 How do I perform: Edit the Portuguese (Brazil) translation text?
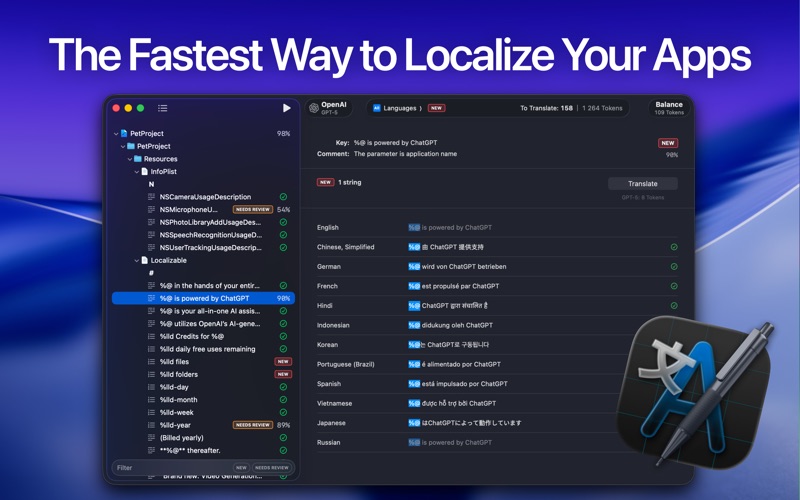click(x=455, y=365)
